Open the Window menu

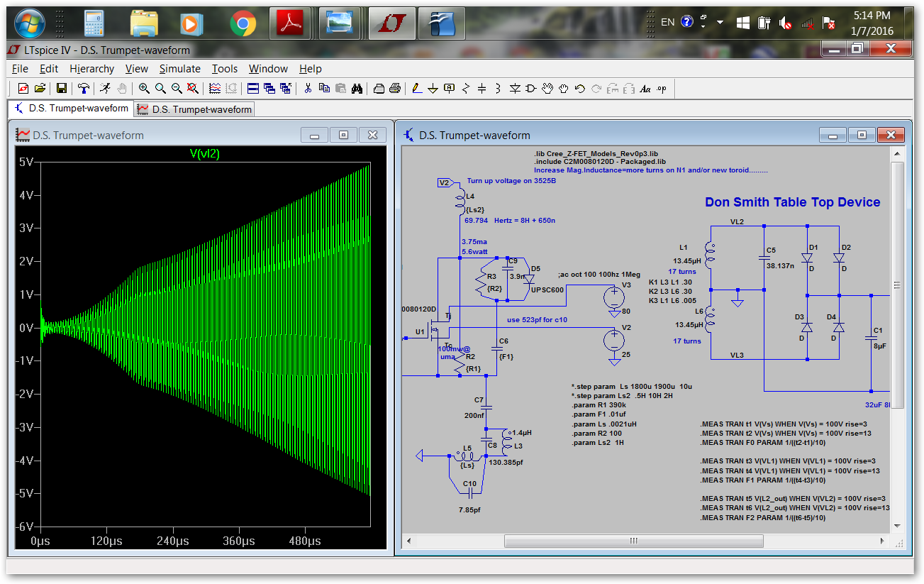tap(268, 69)
